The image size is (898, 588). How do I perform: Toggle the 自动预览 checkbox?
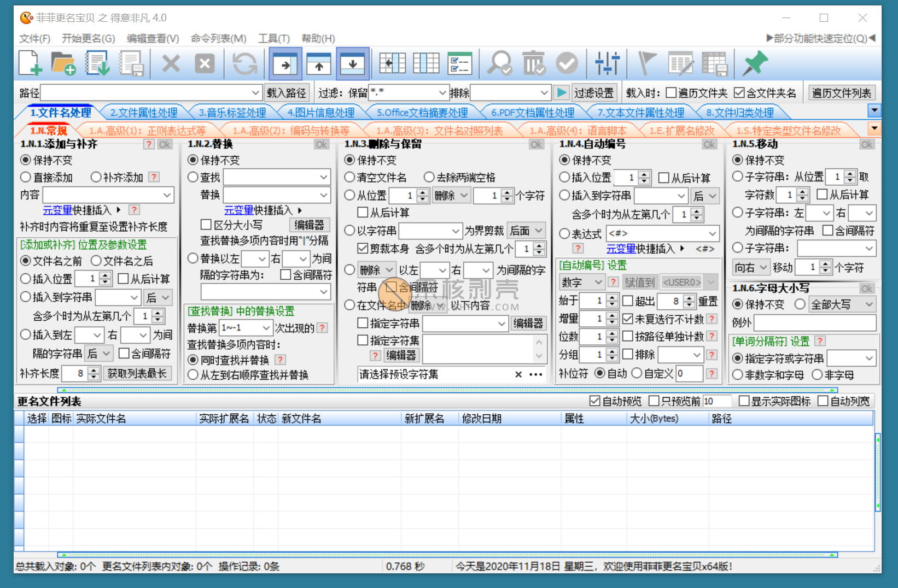pyautogui.click(x=595, y=401)
